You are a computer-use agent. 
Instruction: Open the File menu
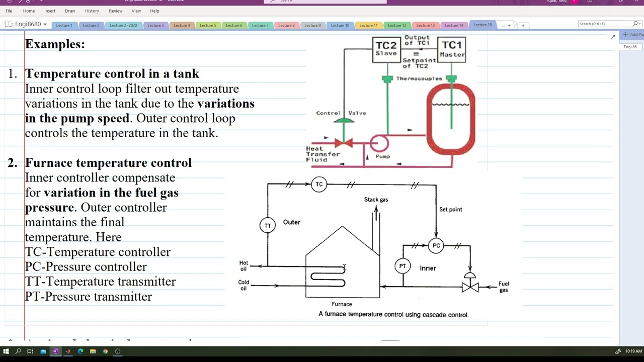[9, 11]
